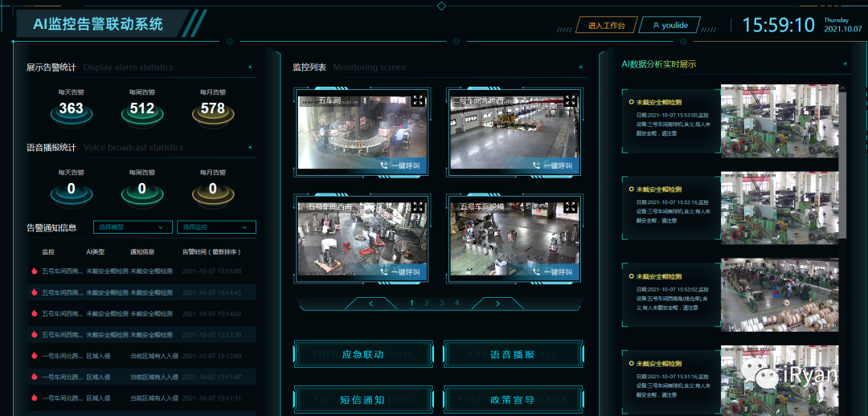Switch to monitoring page 1
Screen dimensions: 868x416
(411, 303)
